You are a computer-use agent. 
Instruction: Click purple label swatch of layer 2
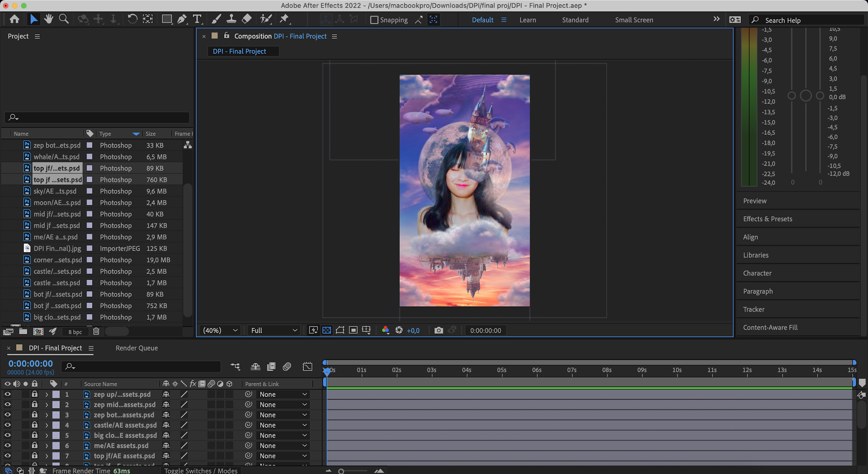pos(56,404)
